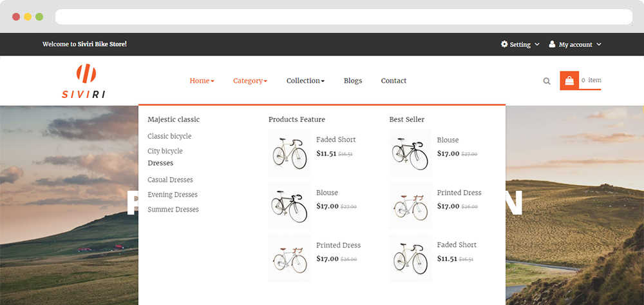Open Faded Short thumbnail in Best Seller
The width and height of the screenshot is (644, 305).
(x=410, y=258)
